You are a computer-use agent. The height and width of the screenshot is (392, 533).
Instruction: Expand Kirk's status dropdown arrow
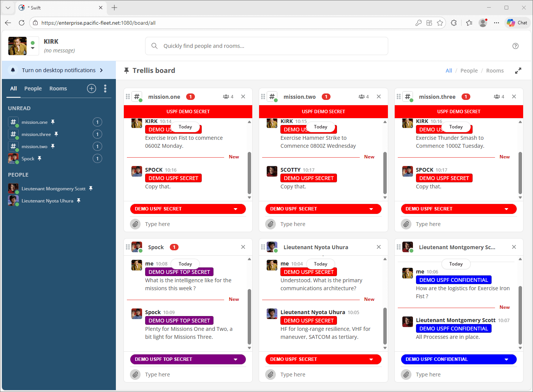point(33,48)
